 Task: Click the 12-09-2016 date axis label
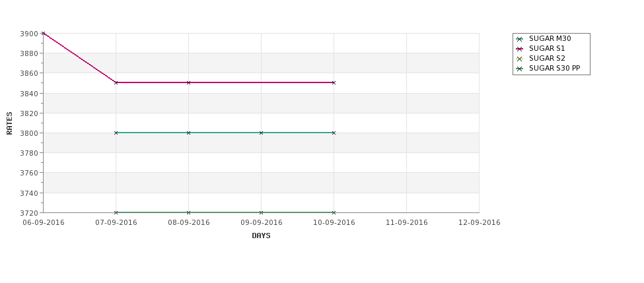tap(480, 223)
